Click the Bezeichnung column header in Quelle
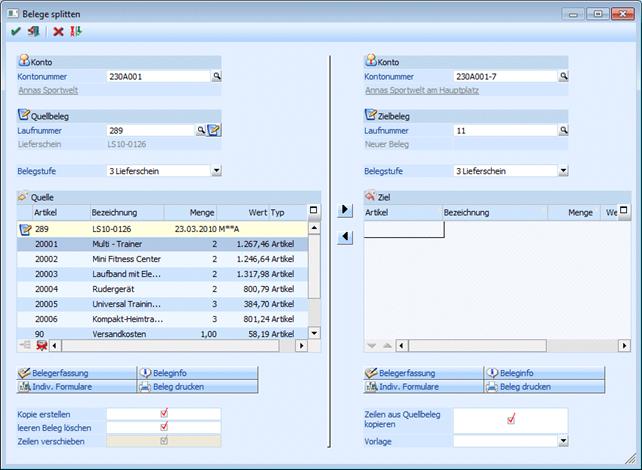642x470 pixels. pyautogui.click(x=125, y=212)
